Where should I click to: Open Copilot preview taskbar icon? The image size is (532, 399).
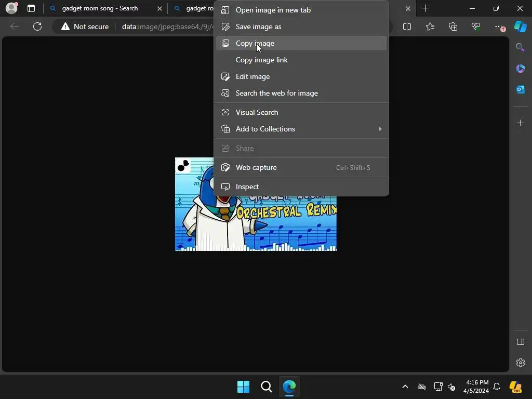(516, 387)
